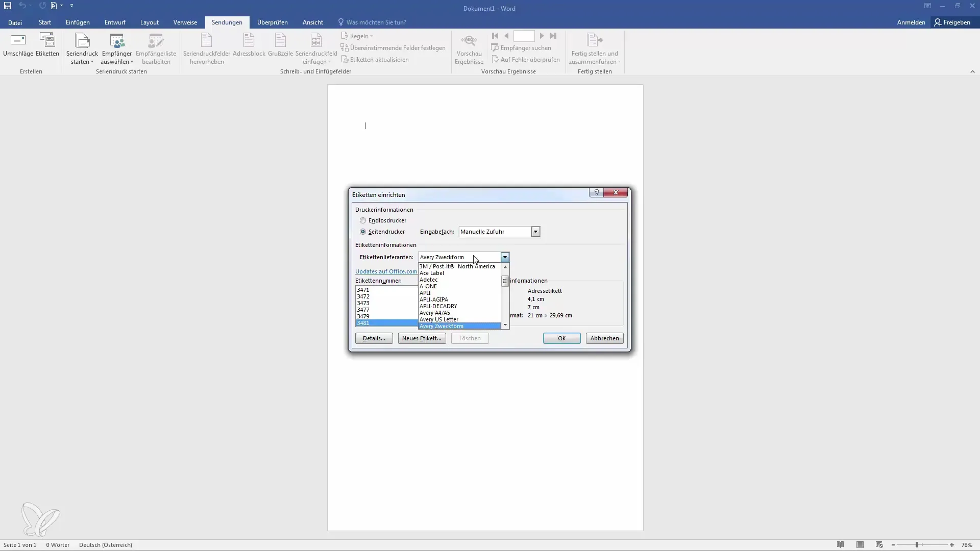Image resolution: width=980 pixels, height=551 pixels.
Task: Switch to read mode view icon
Action: point(840,545)
